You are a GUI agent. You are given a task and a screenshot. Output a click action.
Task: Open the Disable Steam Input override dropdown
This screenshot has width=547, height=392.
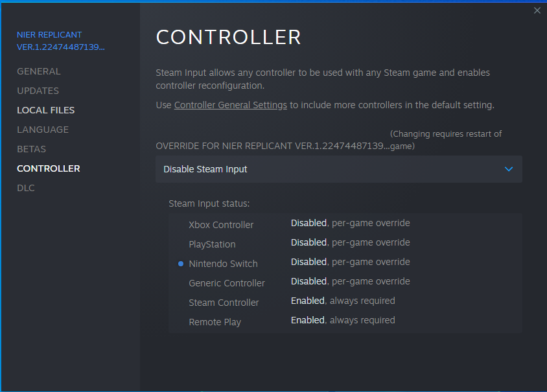tap(338, 169)
